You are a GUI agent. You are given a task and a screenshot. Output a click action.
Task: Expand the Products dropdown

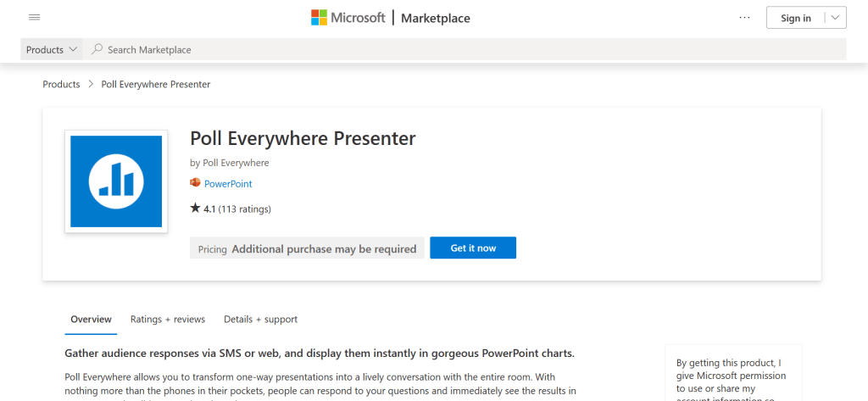(52, 50)
